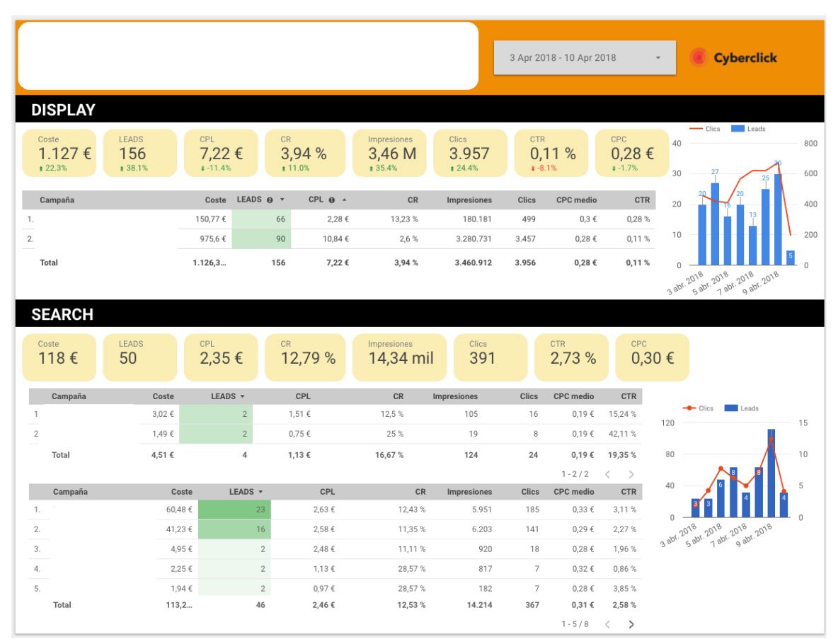
Task: Click previous page arrow of 1 - 2 / 2 table
Action: point(607,474)
